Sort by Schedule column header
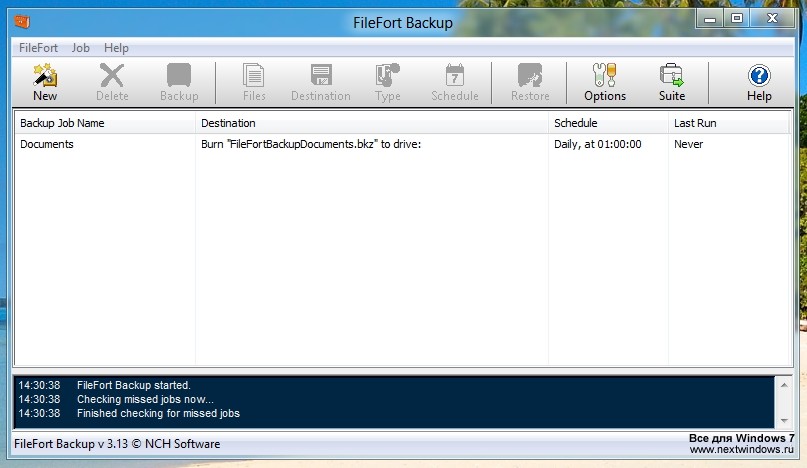 tap(608, 123)
